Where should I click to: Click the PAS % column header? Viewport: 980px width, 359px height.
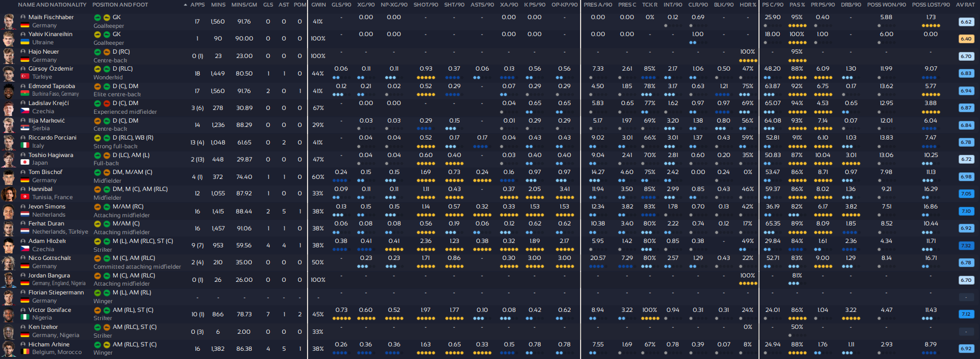click(x=797, y=5)
